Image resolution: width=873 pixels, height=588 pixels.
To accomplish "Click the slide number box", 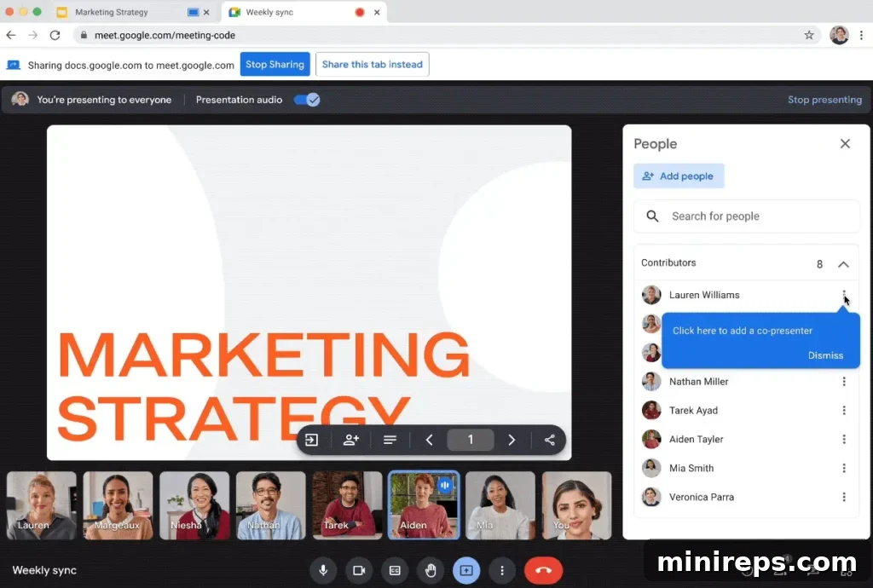I will point(471,440).
